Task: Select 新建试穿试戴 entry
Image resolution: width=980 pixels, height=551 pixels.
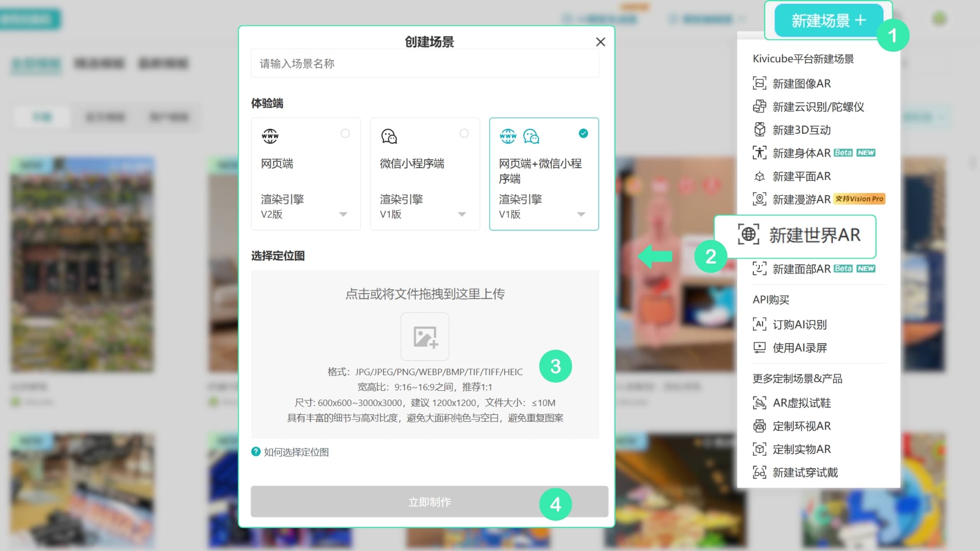Action: [805, 473]
